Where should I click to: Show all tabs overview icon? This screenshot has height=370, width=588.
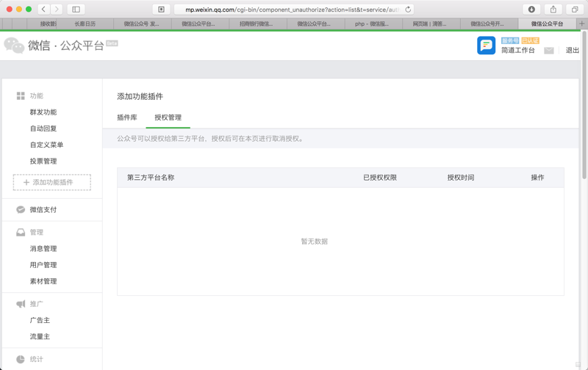coord(575,10)
